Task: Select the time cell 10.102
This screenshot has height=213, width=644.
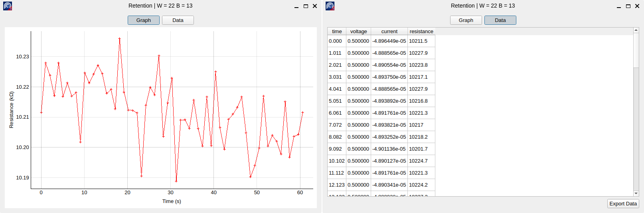Action: (337, 161)
